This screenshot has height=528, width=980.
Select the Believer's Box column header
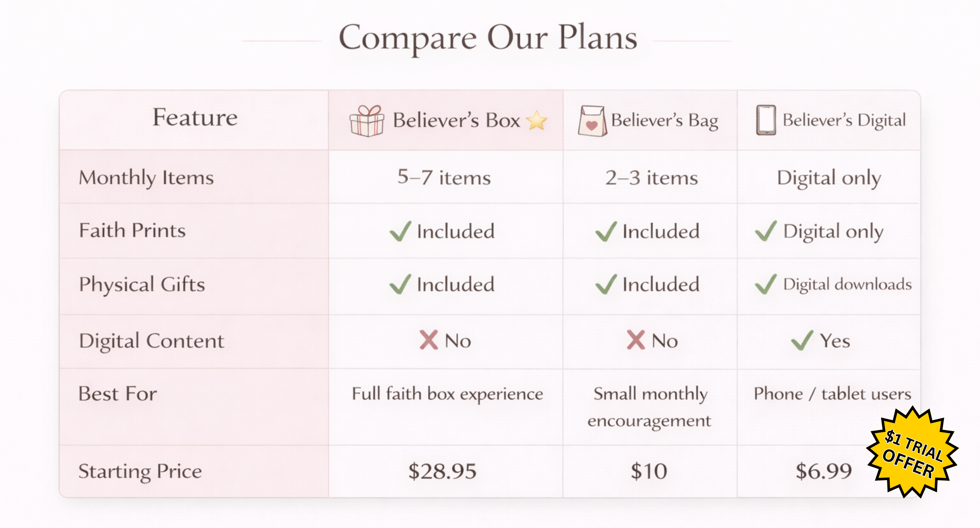(x=456, y=120)
